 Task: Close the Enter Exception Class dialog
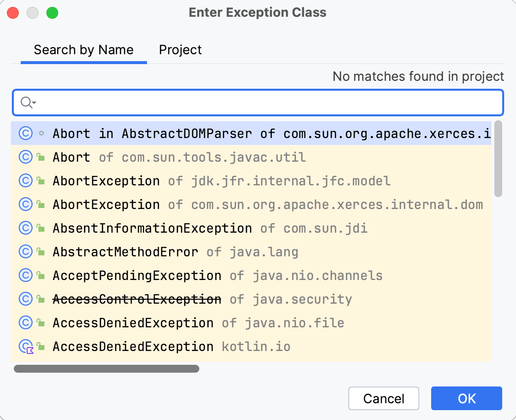point(13,13)
